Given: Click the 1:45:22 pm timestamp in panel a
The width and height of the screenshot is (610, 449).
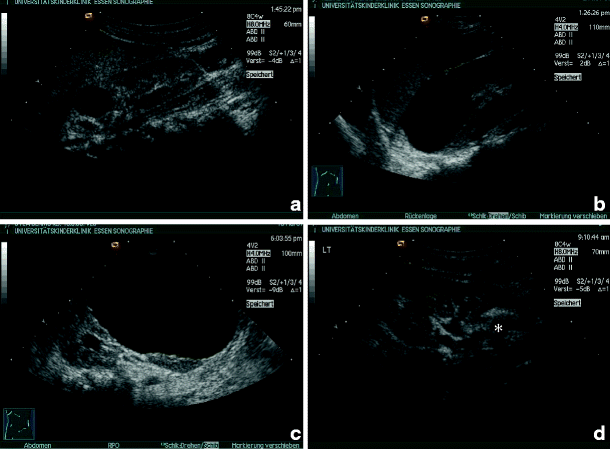Looking at the screenshot, I should tap(286, 9).
